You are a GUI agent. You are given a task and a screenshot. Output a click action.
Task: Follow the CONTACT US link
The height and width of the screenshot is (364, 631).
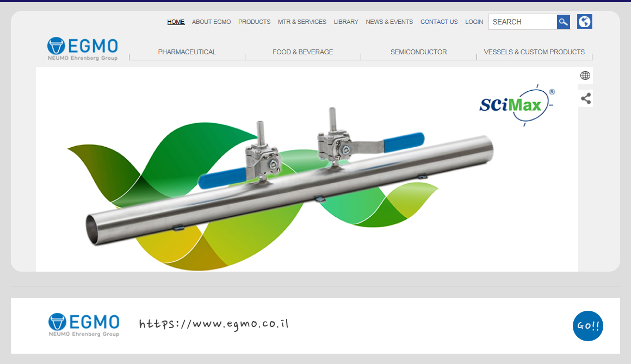coord(439,22)
